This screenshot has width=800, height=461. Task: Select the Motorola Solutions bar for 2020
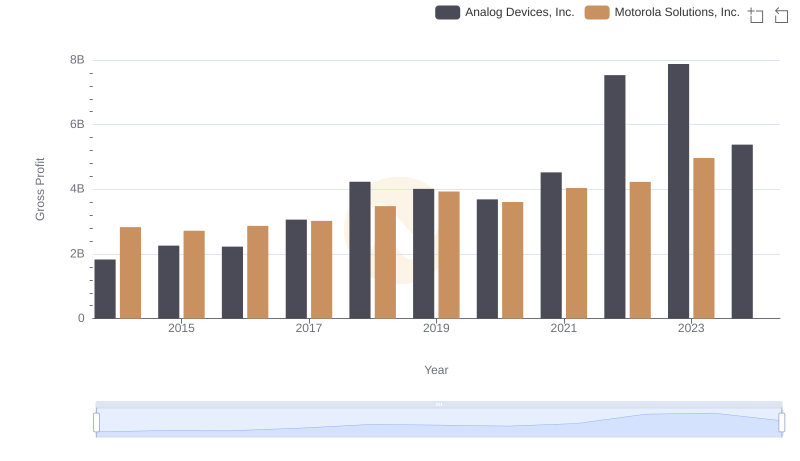pyautogui.click(x=512, y=260)
